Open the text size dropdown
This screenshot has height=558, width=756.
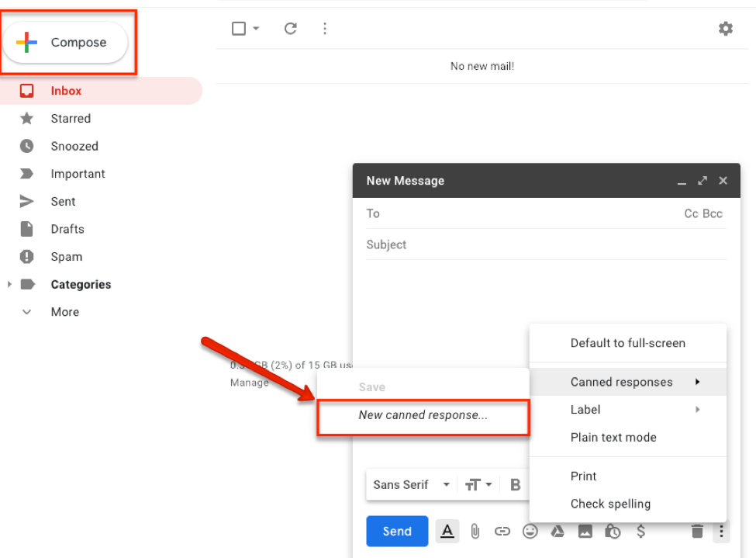pos(478,485)
